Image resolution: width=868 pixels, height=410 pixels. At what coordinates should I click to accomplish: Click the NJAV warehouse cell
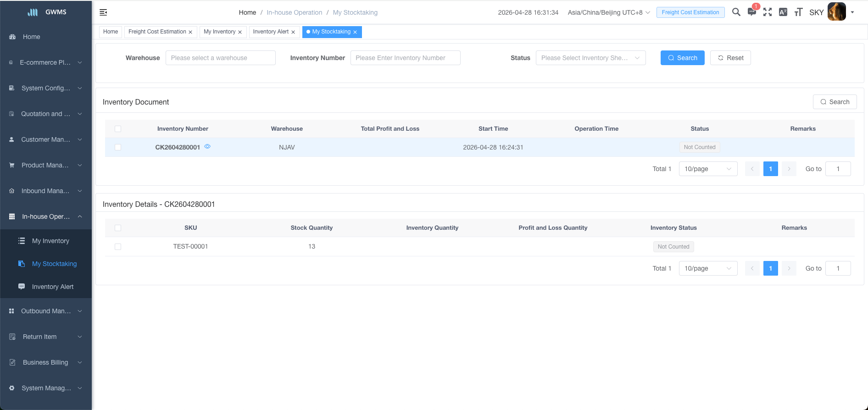pyautogui.click(x=287, y=147)
